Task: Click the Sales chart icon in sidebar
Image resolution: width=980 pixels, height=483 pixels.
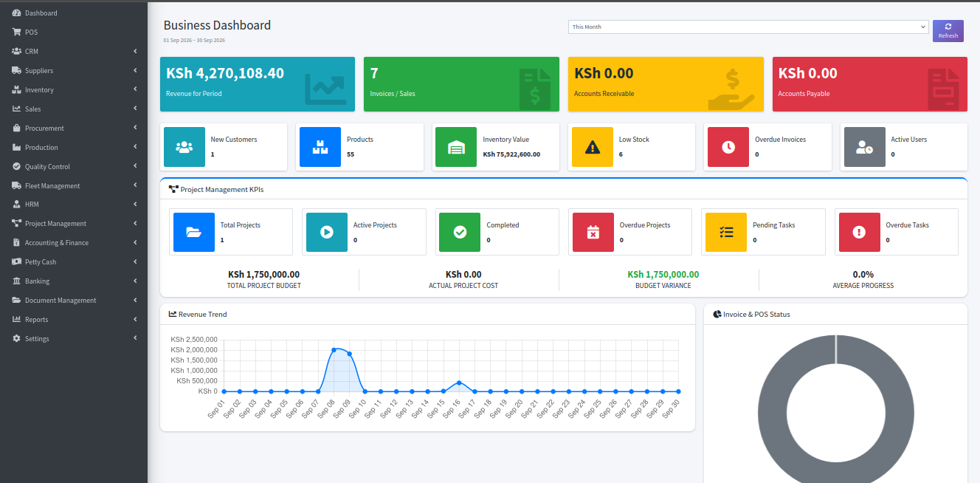Action: (16, 109)
